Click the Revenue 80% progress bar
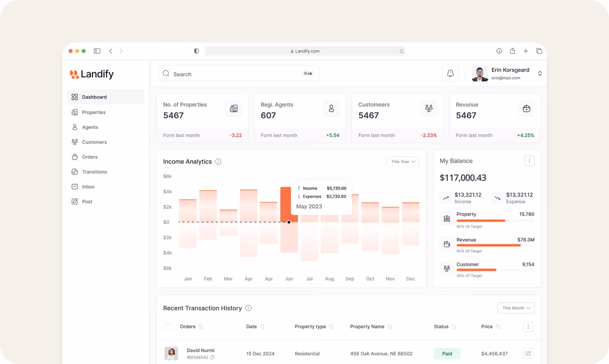The height and width of the screenshot is (364, 609). tap(495, 245)
